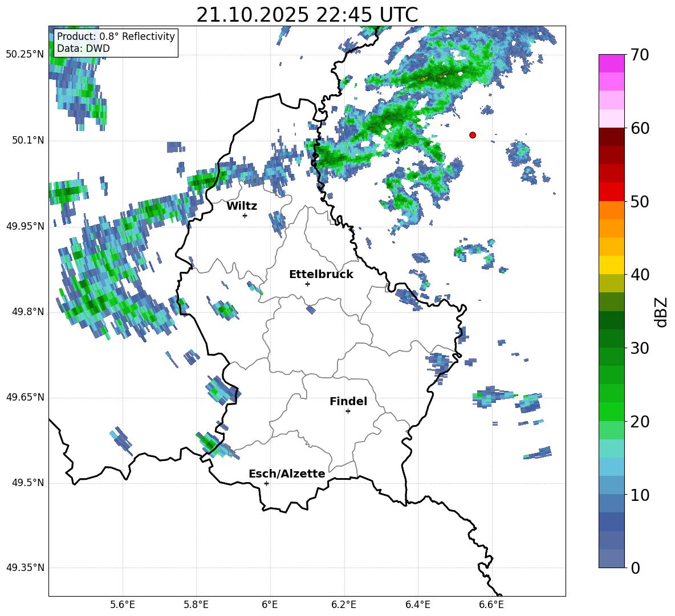Click the Findel station label
Viewport: 675px width, 616px height.
pyautogui.click(x=348, y=401)
